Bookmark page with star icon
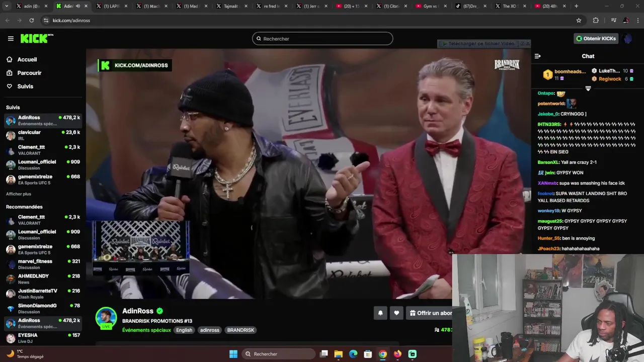 579,20
